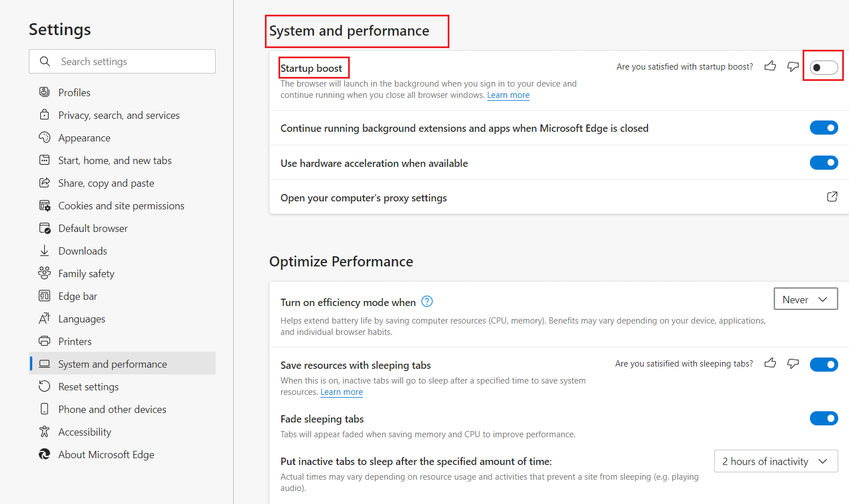Viewport: 849px width, 504px height.
Task: Turn off the Fade sleeping tabs toggle
Action: coord(824,418)
